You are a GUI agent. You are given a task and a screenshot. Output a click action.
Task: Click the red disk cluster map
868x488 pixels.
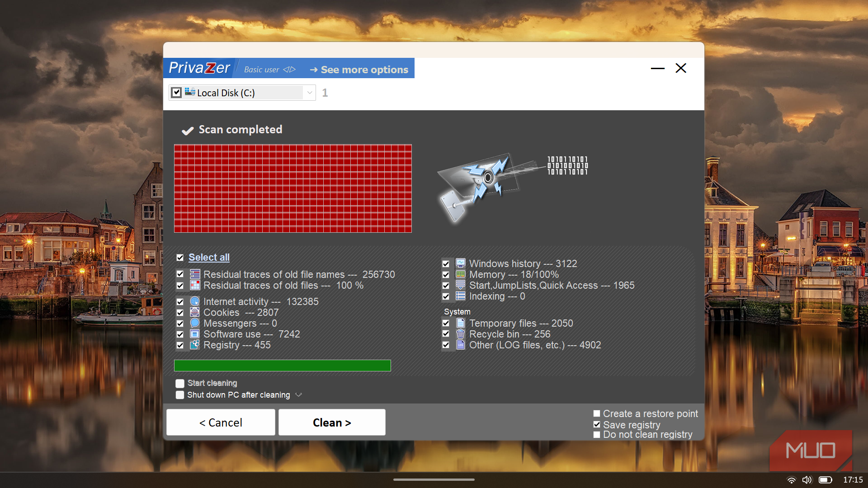[x=293, y=188]
